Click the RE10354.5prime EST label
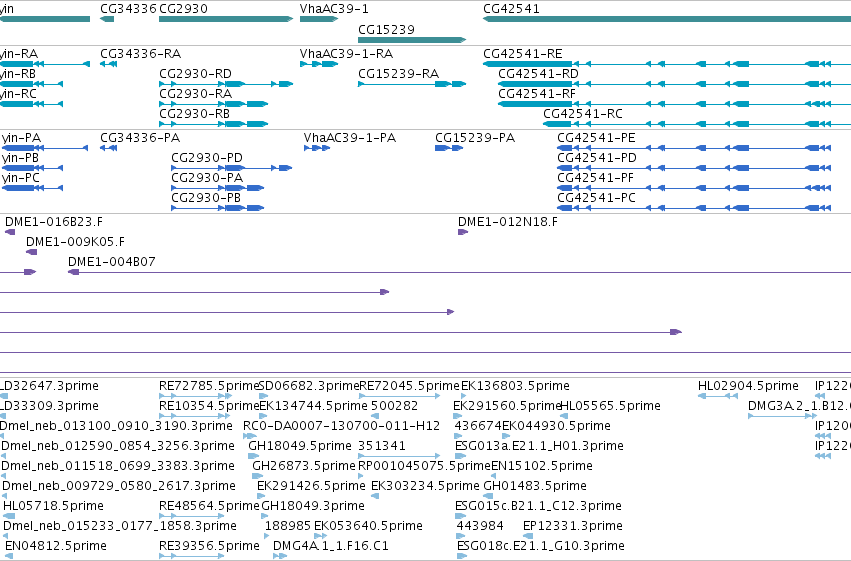This screenshot has width=851, height=561. pyautogui.click(x=209, y=406)
